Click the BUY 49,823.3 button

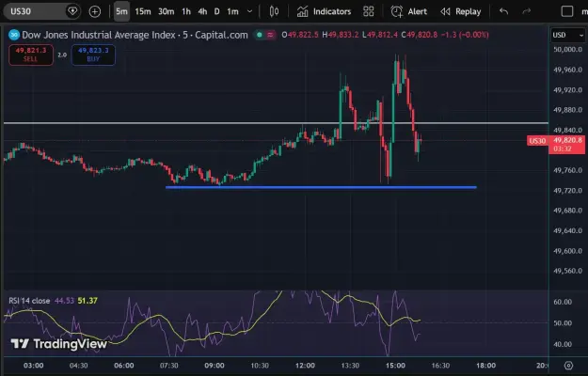click(x=93, y=55)
